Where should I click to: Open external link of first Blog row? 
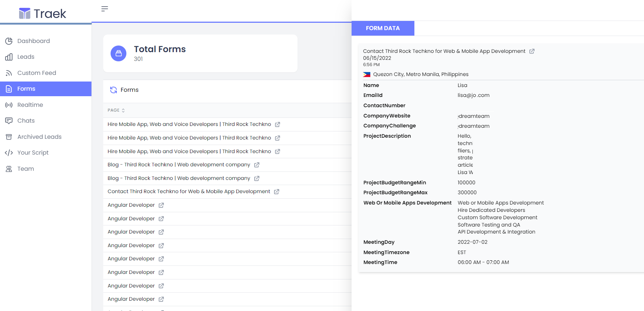pos(257,165)
